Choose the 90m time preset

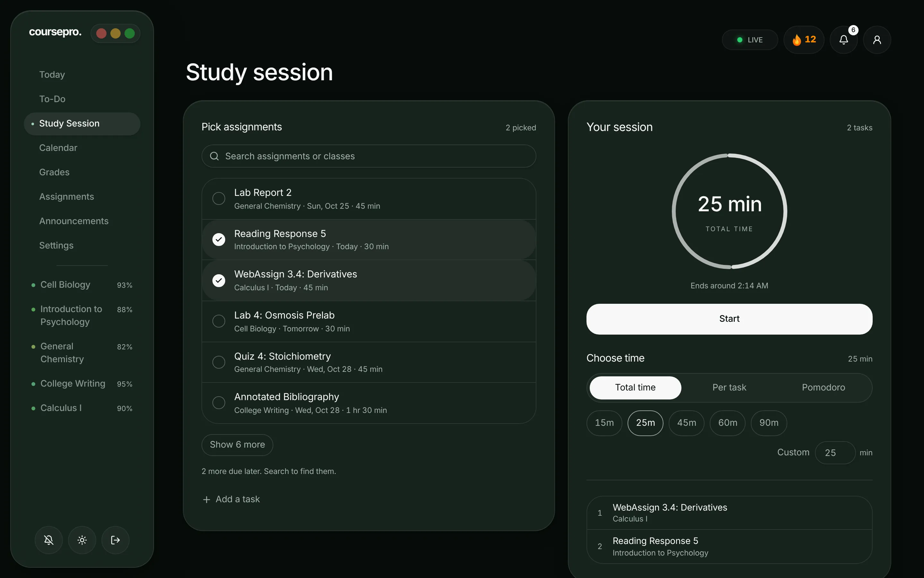[769, 423]
